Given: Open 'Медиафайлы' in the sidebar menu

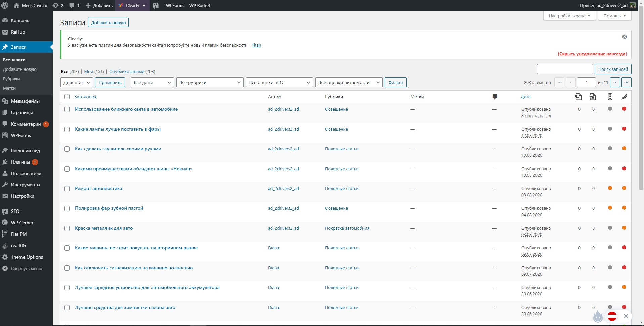Looking at the screenshot, I should (25, 101).
